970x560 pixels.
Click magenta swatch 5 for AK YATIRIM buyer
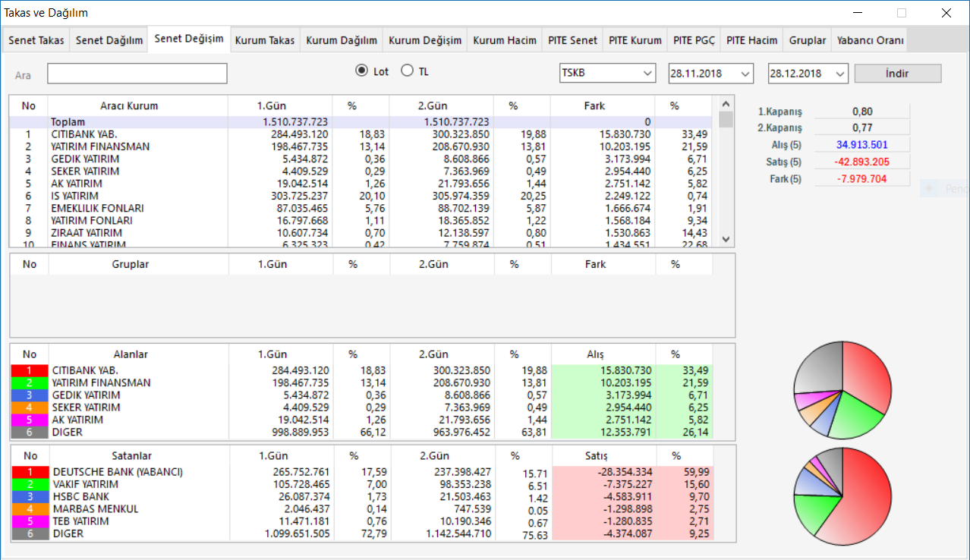click(x=29, y=420)
